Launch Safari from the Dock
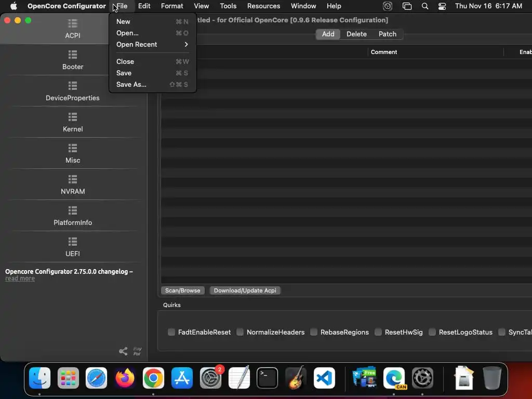Image resolution: width=532 pixels, height=399 pixels. pyautogui.click(x=96, y=378)
